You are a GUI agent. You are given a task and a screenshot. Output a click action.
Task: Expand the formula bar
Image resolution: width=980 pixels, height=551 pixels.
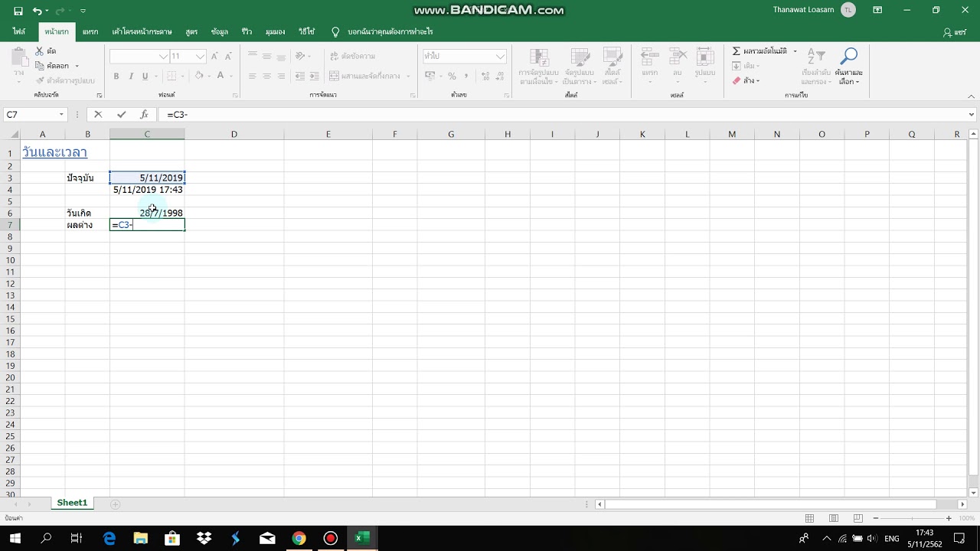point(972,115)
